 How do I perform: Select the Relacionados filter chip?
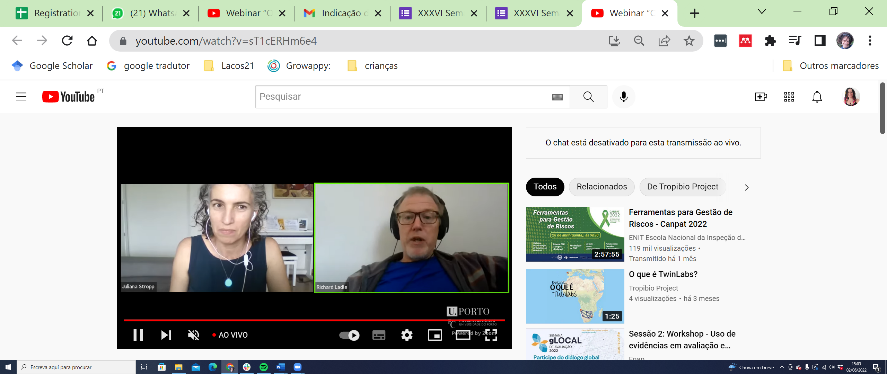coord(601,187)
